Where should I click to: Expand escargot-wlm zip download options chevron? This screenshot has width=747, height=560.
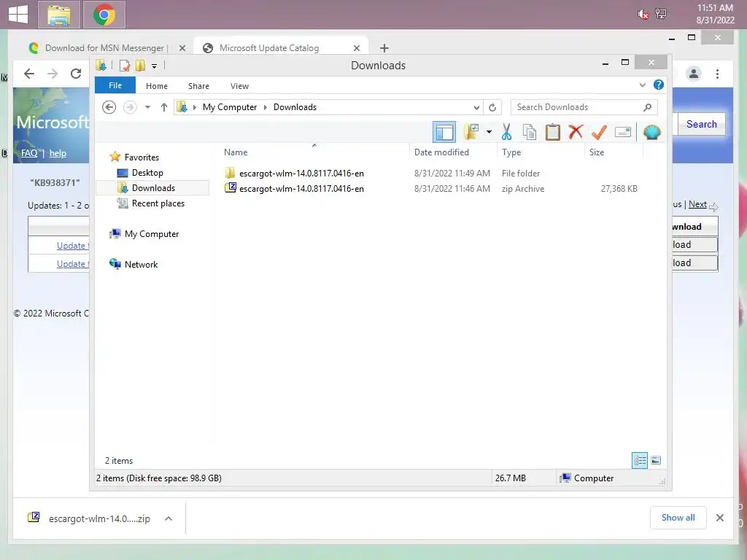point(169,518)
